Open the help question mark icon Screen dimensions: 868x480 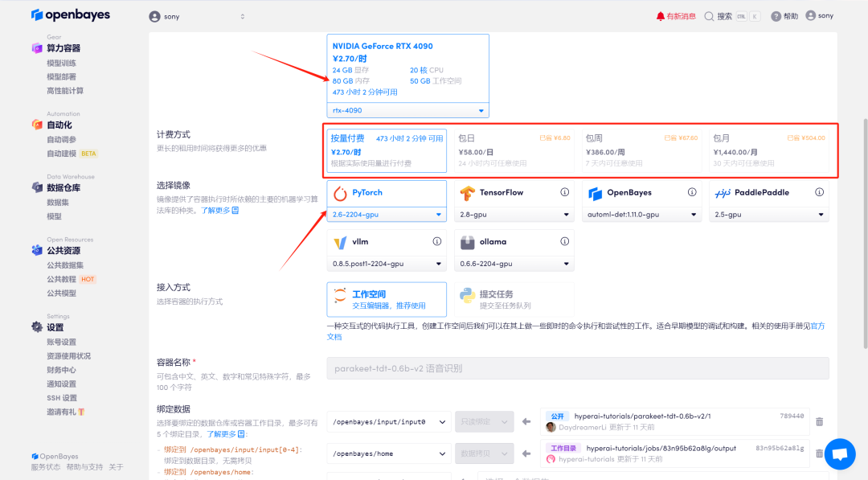pyautogui.click(x=776, y=16)
